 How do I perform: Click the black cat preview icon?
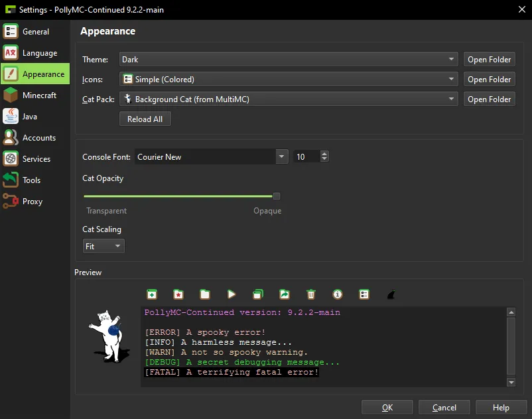[391, 294]
